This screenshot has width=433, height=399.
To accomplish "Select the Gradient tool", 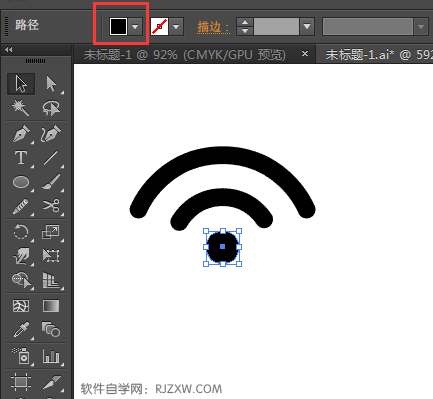I will [51, 306].
